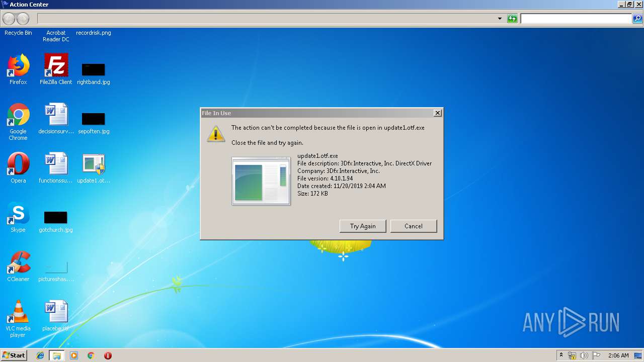644x362 pixels.
Task: Select 'File version: 4.10.1.94' text
Action: [325, 178]
